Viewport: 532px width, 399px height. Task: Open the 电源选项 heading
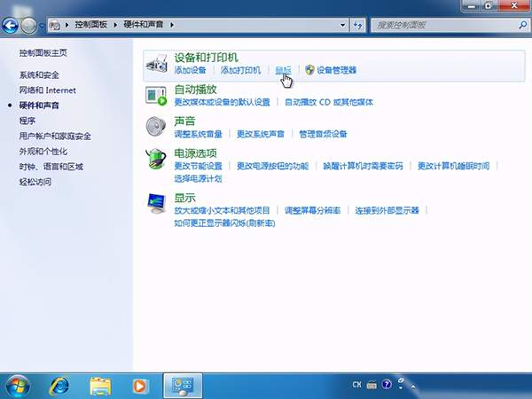(195, 153)
